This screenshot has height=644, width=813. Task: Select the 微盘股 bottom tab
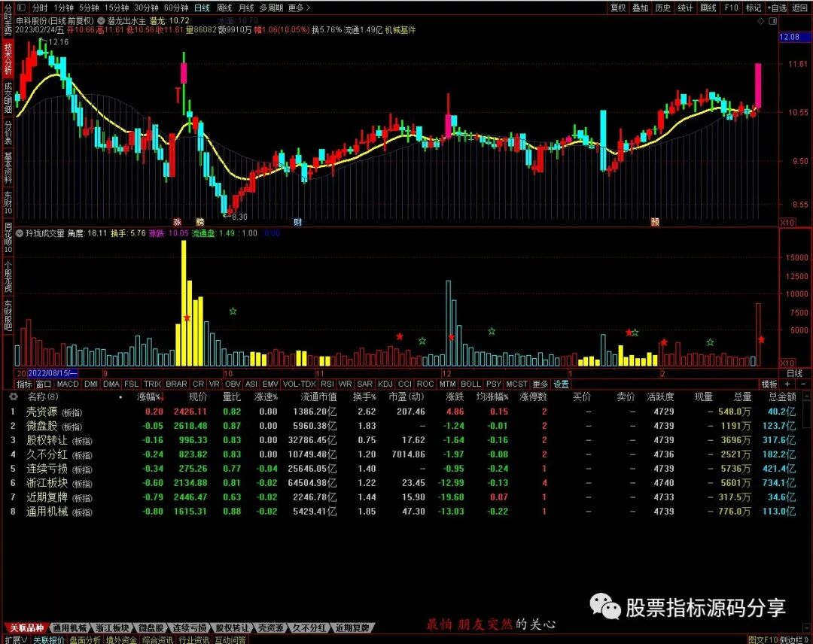click(151, 628)
